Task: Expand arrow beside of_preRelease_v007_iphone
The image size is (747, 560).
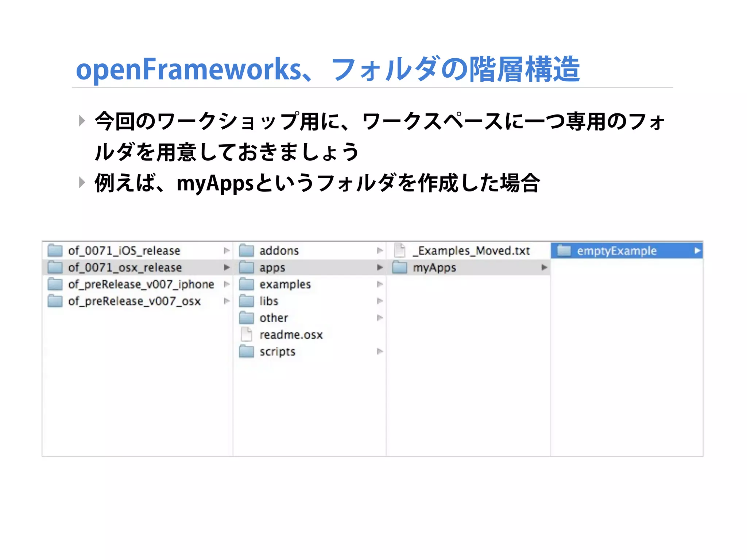Action: [x=227, y=284]
